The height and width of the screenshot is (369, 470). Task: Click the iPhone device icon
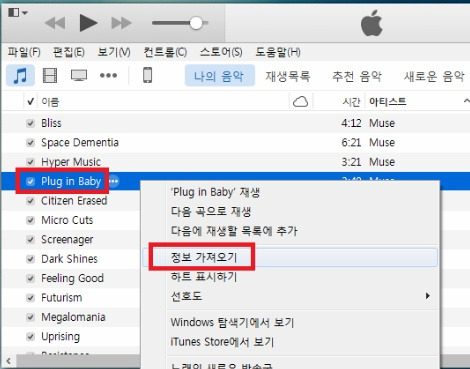point(148,75)
